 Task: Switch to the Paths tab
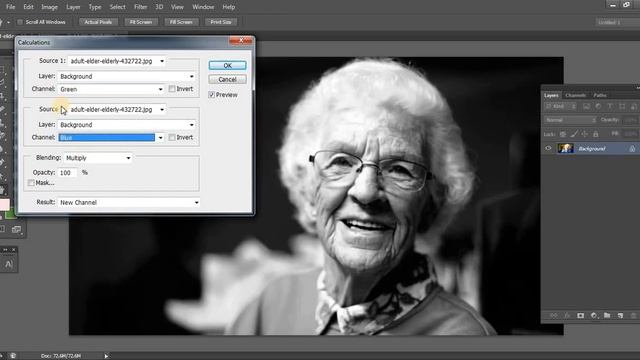[600, 95]
